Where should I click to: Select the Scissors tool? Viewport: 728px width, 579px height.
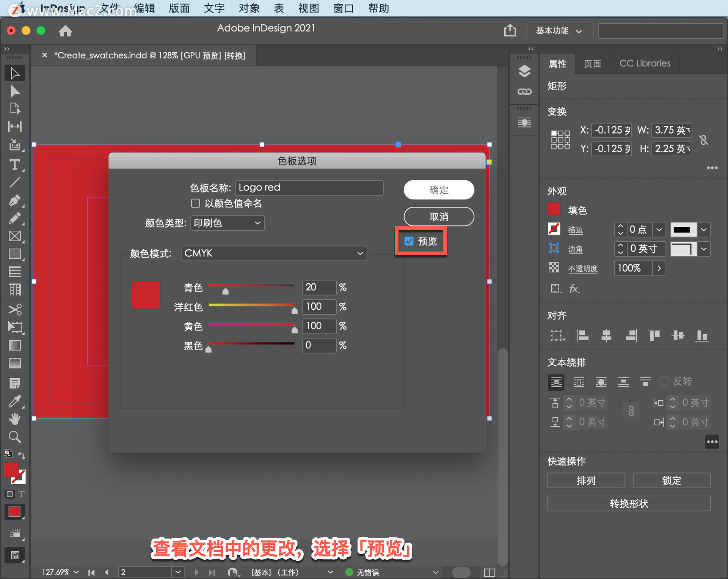tap(14, 309)
